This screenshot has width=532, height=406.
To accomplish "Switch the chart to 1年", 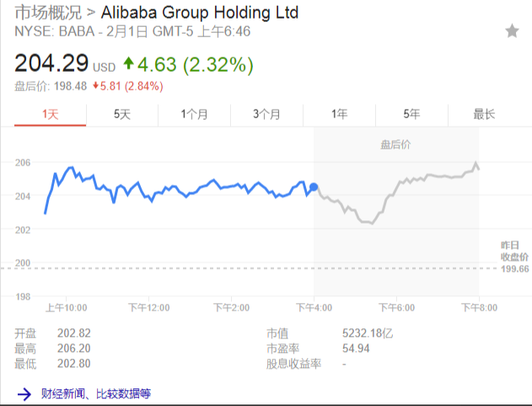I will [339, 115].
